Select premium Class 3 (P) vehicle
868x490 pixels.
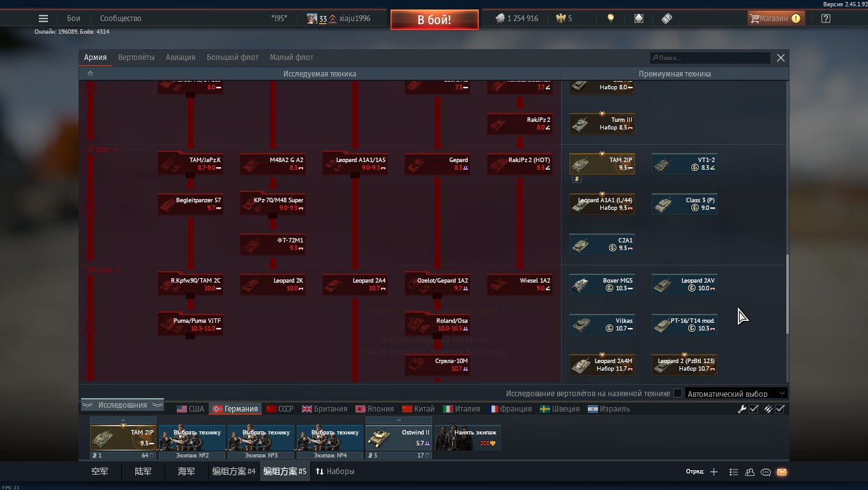coord(684,204)
